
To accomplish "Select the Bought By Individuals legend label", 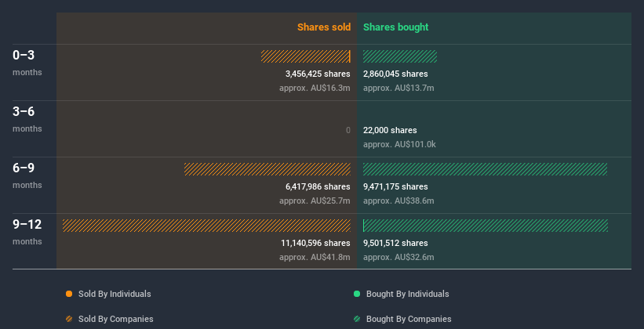I will 407,294.
